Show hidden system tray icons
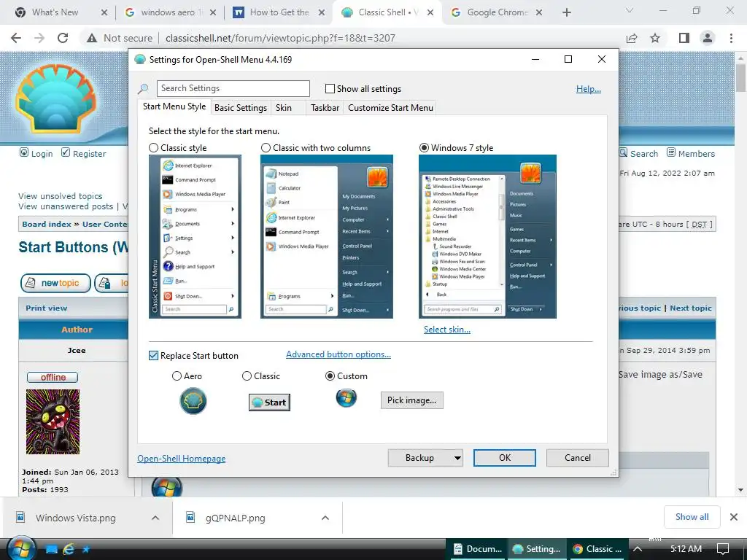747x560 pixels. (x=637, y=549)
